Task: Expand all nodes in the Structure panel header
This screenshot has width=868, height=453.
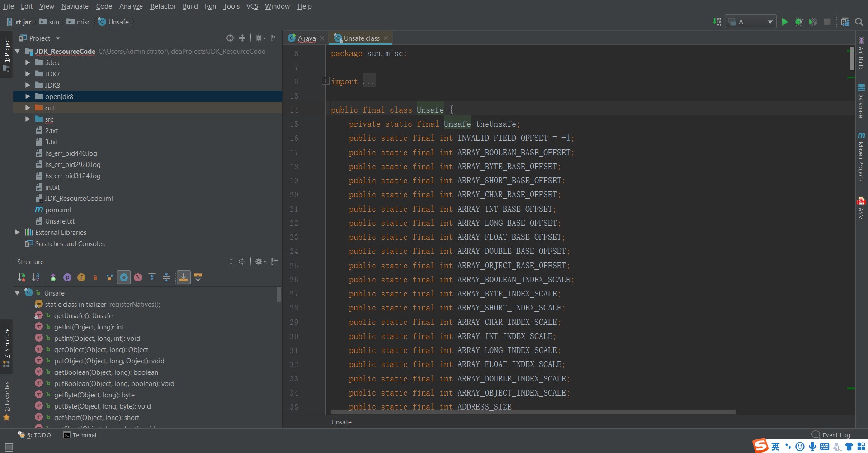Action: [x=231, y=262]
